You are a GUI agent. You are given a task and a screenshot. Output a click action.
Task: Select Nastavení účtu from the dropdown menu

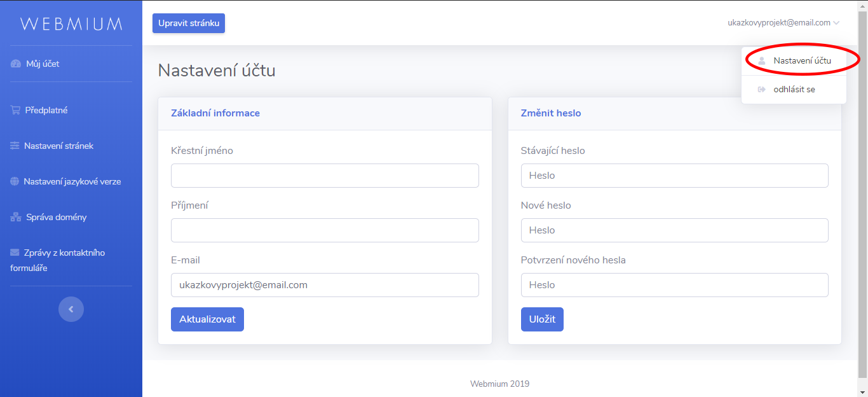coord(802,60)
